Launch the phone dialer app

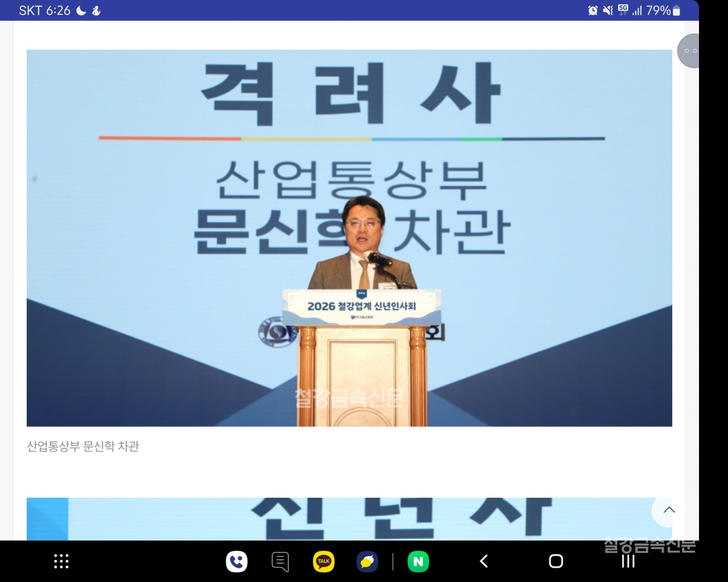click(x=237, y=562)
